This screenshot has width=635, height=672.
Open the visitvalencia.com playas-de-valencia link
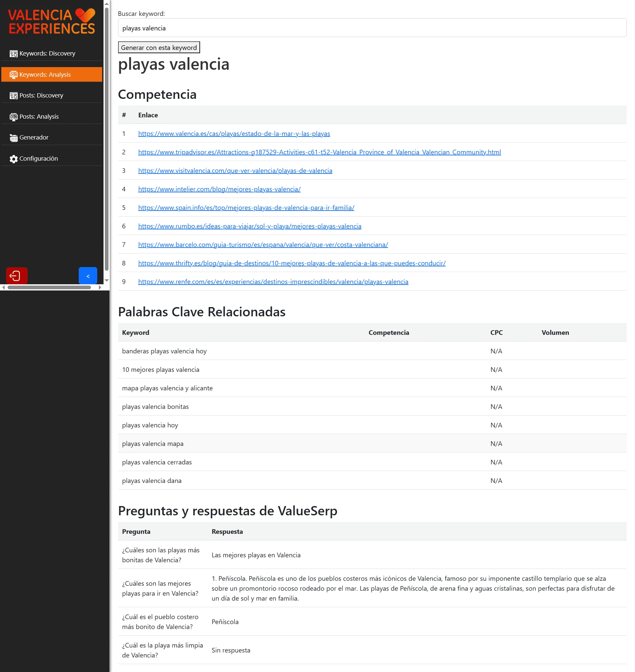point(235,171)
